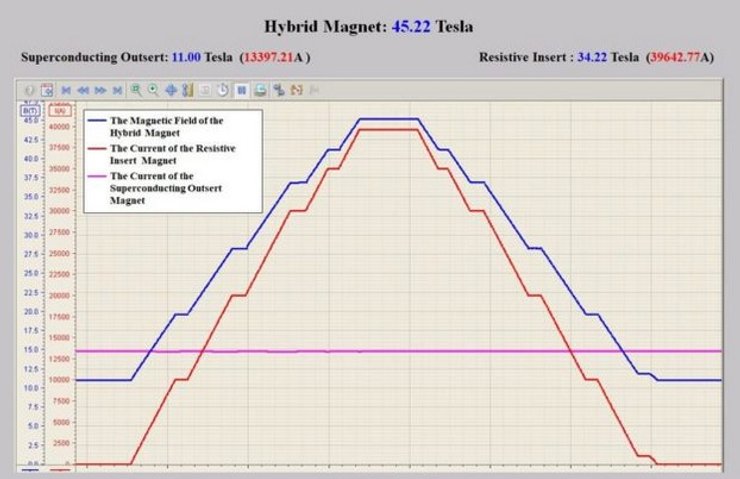The width and height of the screenshot is (740, 479).
Task: Jump to the first data point
Action: point(66,90)
